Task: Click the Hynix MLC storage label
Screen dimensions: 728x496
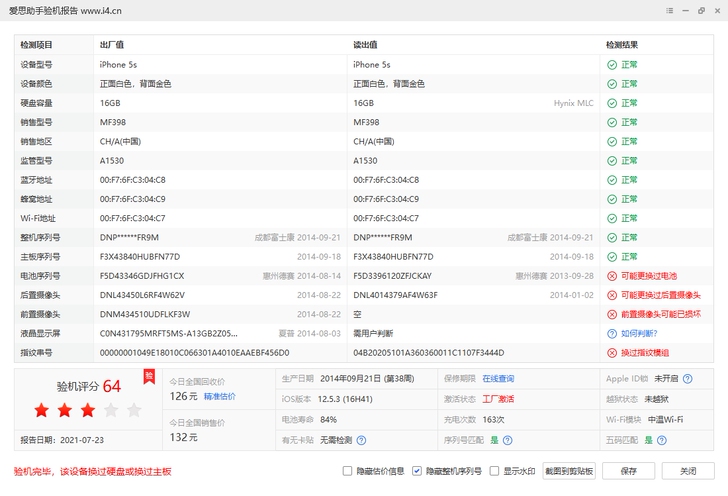Action: pyautogui.click(x=574, y=103)
